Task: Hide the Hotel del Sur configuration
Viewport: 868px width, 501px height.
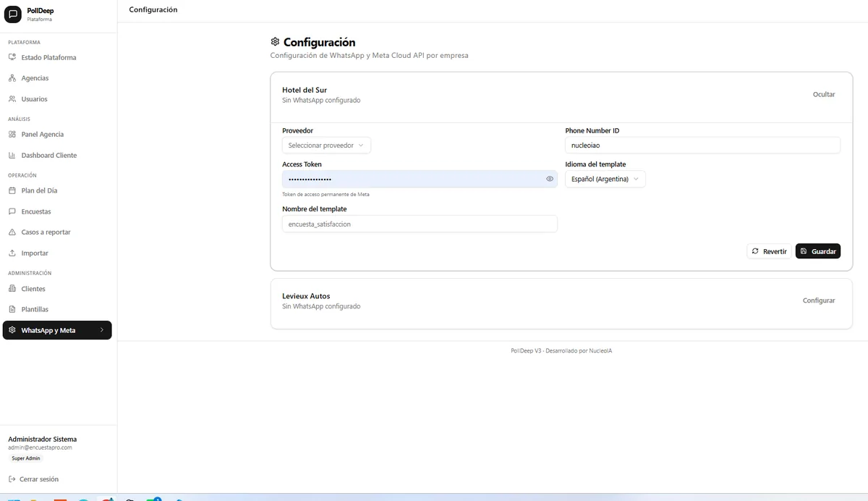Action: [824, 95]
